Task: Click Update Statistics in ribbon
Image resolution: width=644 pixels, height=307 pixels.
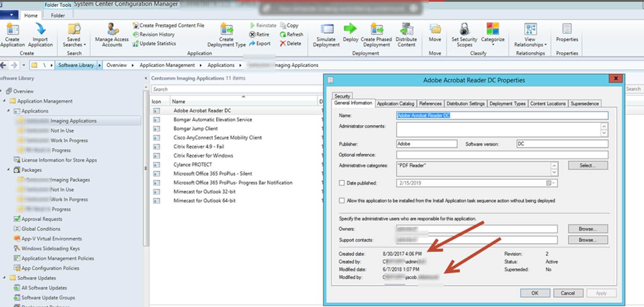Action: tap(154, 44)
